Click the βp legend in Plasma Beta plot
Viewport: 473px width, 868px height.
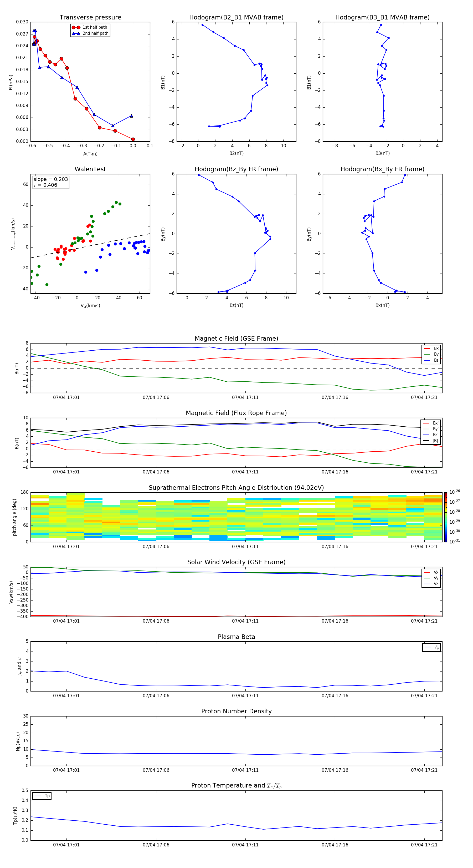431,647
